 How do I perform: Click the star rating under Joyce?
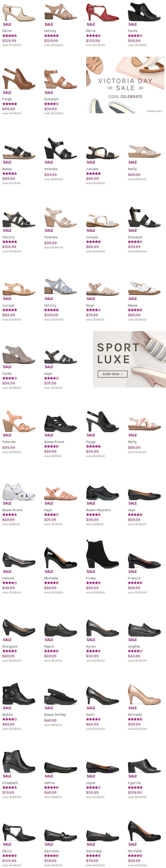point(93,788)
